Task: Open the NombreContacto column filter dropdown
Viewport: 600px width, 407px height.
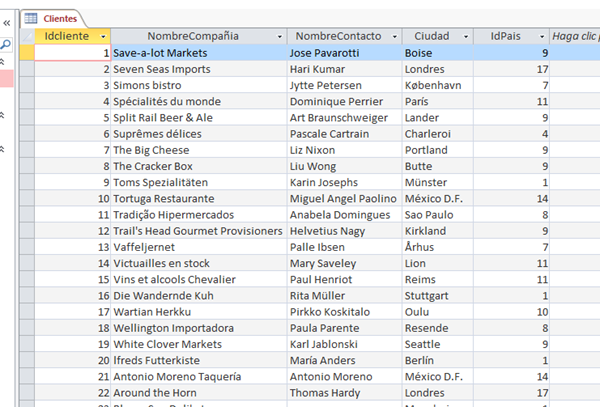Action: [395, 37]
